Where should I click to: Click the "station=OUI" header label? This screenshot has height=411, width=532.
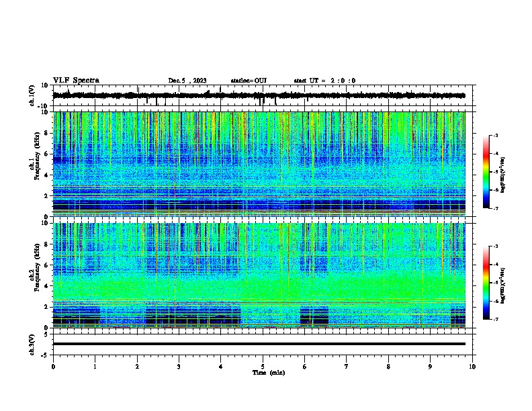[249, 81]
